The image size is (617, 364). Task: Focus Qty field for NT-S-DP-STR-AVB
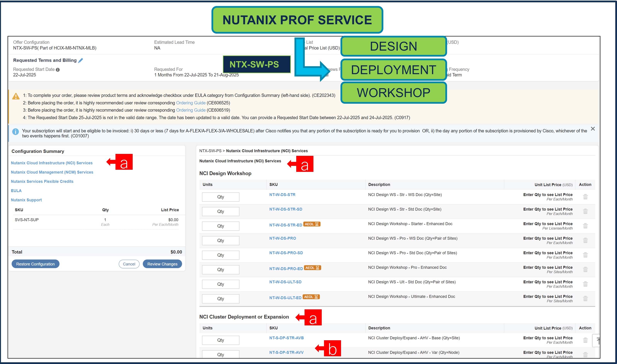click(x=221, y=340)
